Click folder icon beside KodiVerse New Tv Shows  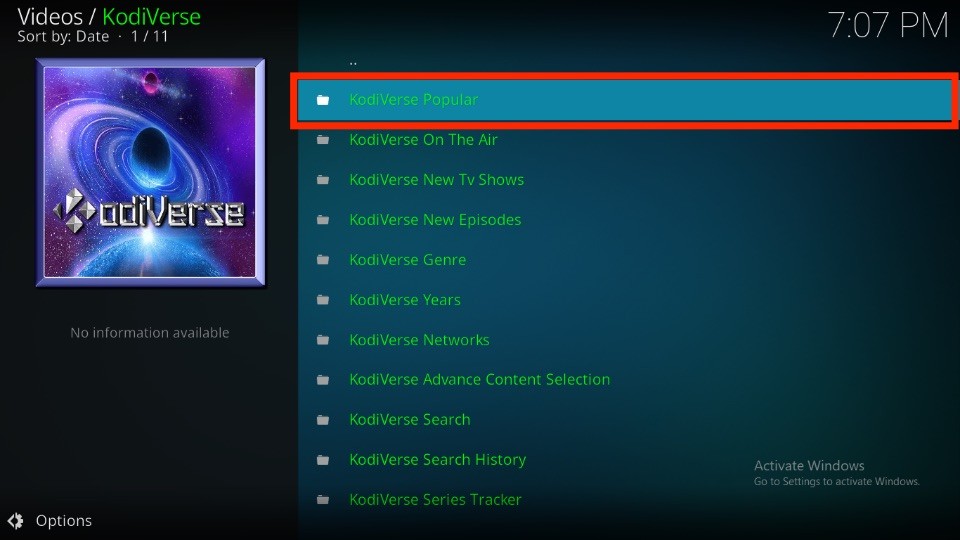click(323, 180)
